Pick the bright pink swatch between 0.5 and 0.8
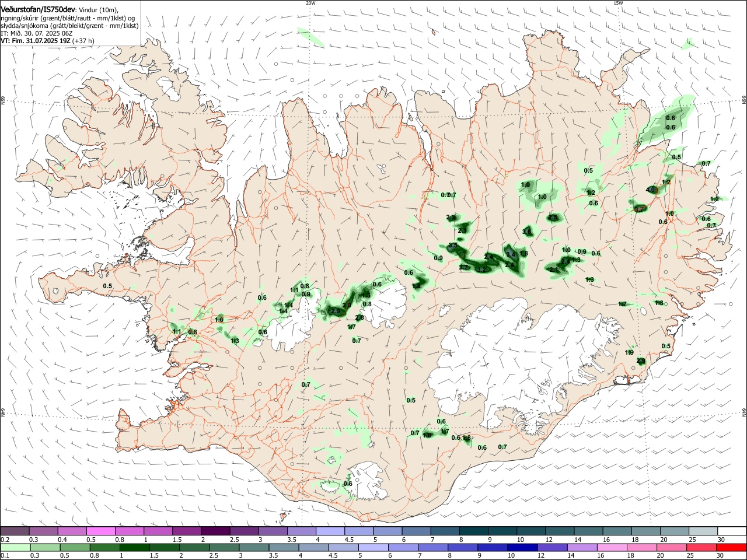This screenshot has height=560, width=747. tap(100, 531)
